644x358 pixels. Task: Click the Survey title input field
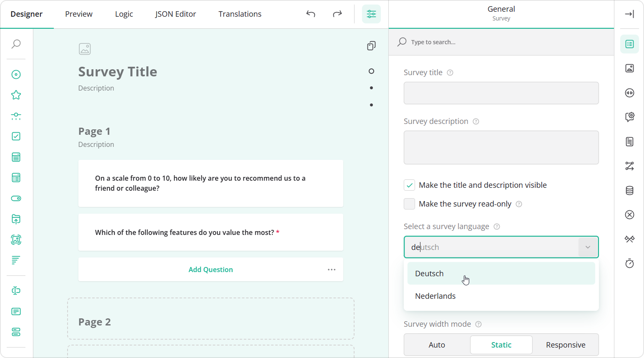point(501,93)
